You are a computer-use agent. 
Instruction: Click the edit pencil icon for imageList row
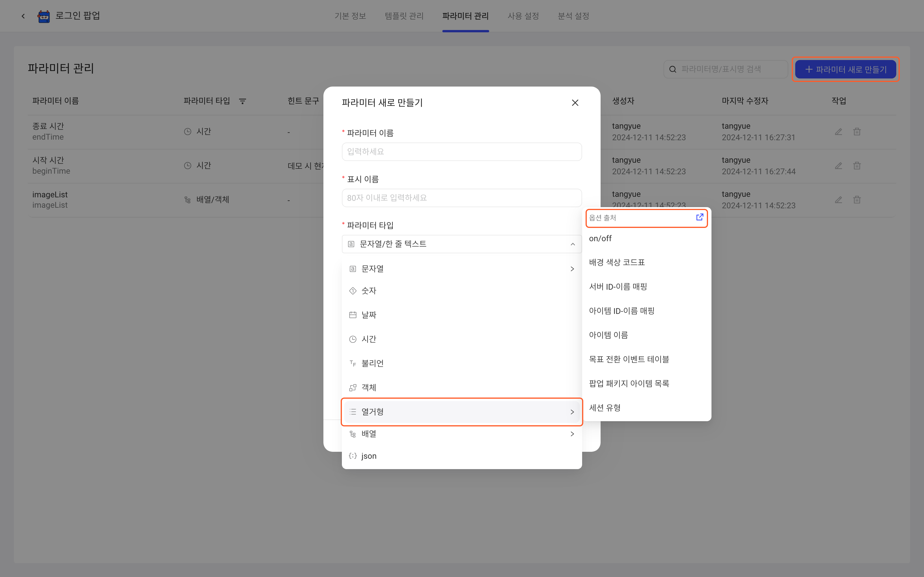[x=839, y=200]
